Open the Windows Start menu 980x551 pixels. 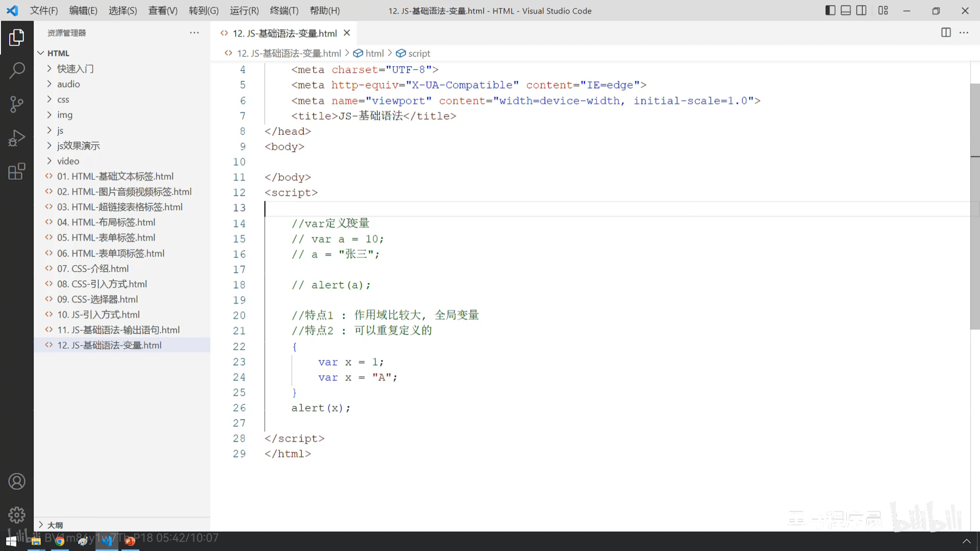(11, 541)
